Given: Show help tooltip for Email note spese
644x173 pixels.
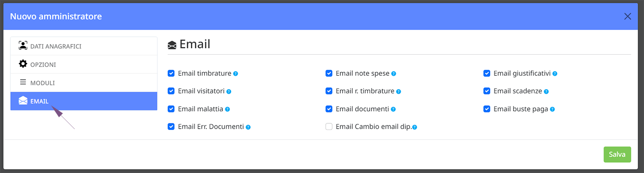Looking at the screenshot, I should click(x=394, y=74).
